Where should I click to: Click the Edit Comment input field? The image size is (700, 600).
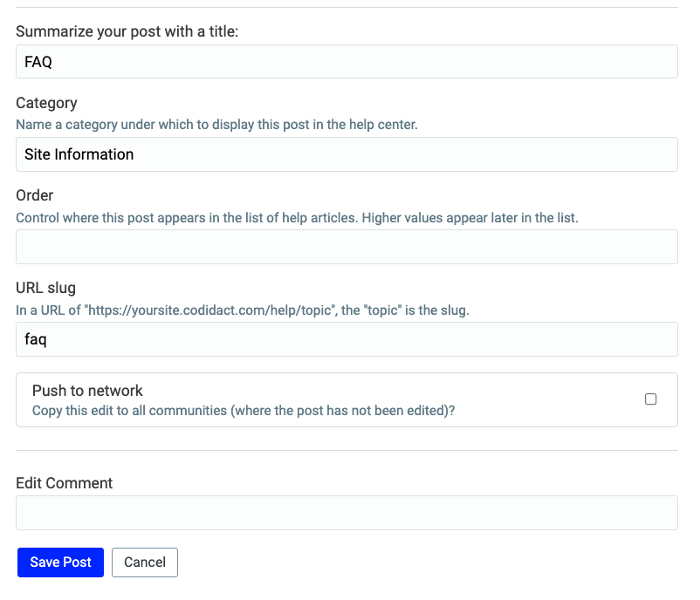[x=347, y=513]
